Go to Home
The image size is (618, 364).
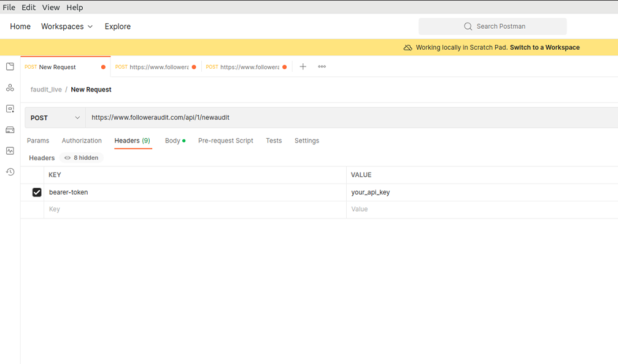coord(20,26)
